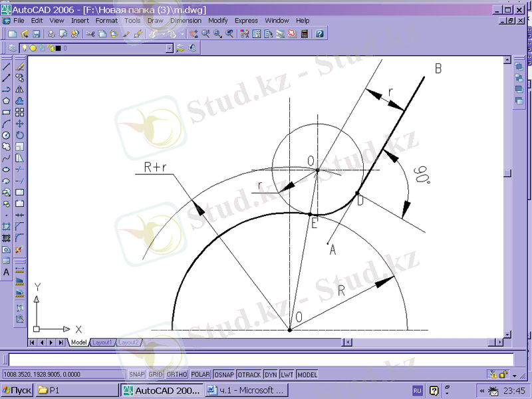This screenshot has height=399, width=532.
Task: Select the Erase tool in Modify toolbar
Action: (x=20, y=66)
